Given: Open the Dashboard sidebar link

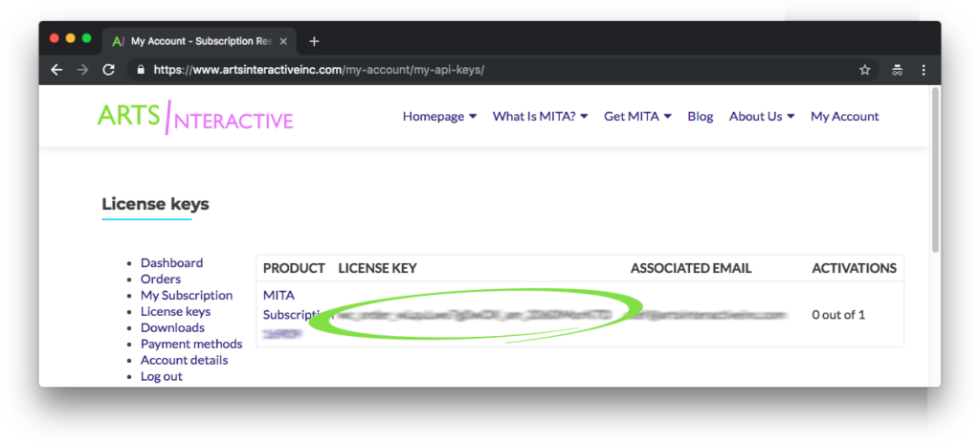Looking at the screenshot, I should coord(171,263).
